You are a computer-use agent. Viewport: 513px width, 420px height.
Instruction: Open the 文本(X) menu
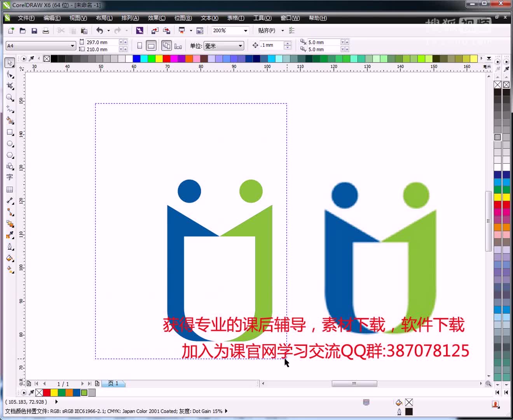coord(209,18)
